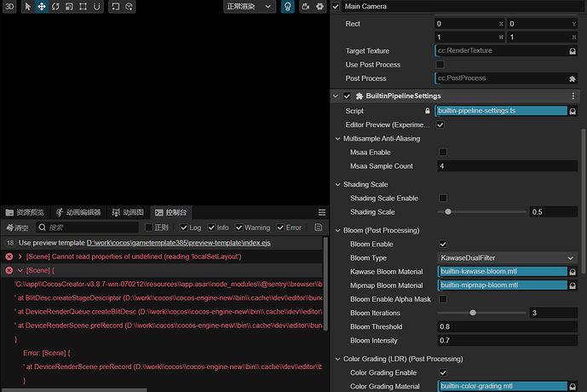Screen dimensions: 587x392
Task: Click the Bloom Threshold value field
Action: tap(507, 326)
